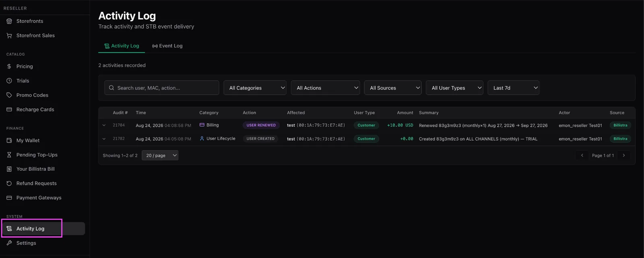The height and width of the screenshot is (258, 644).
Task: Click the Event Log broadcast icon
Action: 155,46
